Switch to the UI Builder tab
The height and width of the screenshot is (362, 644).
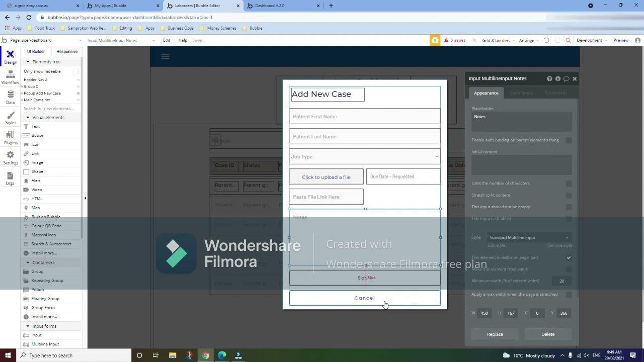point(36,51)
